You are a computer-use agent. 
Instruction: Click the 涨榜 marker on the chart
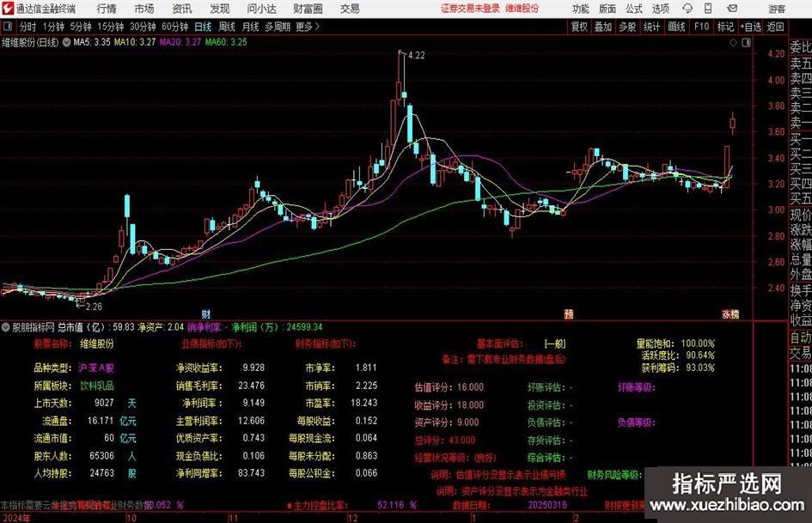click(x=730, y=313)
